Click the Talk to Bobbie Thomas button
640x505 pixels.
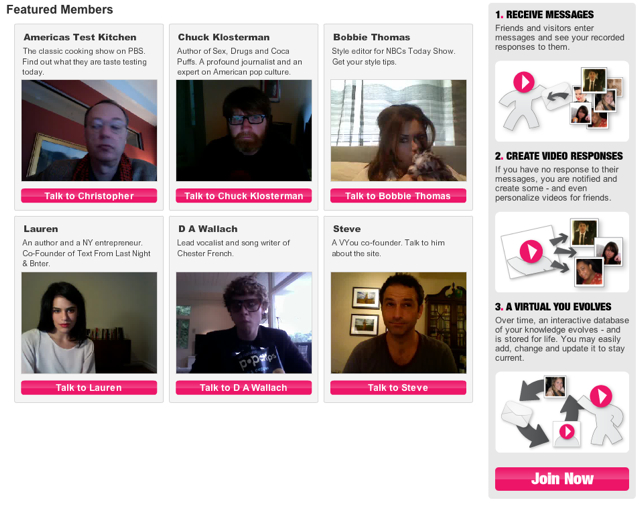[x=398, y=196]
